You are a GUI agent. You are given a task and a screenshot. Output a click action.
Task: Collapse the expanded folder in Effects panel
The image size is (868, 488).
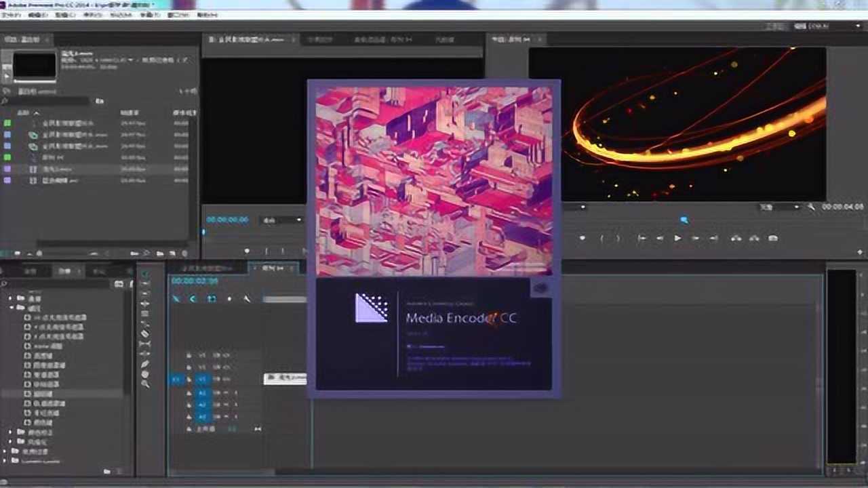(x=12, y=308)
